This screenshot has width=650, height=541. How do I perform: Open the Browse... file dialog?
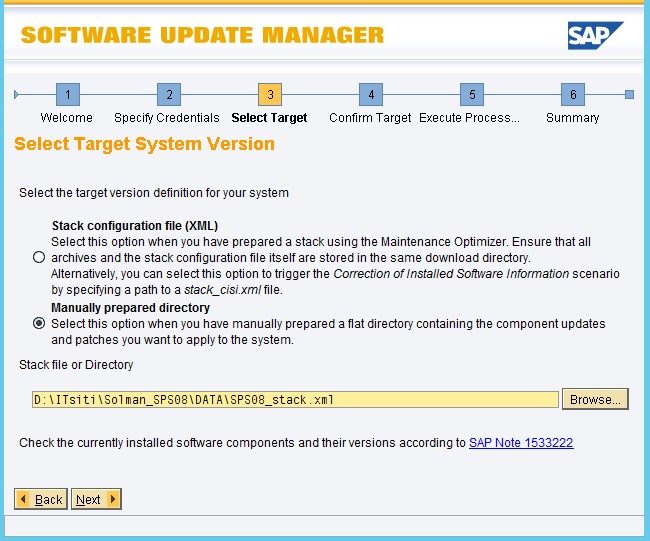(x=595, y=399)
